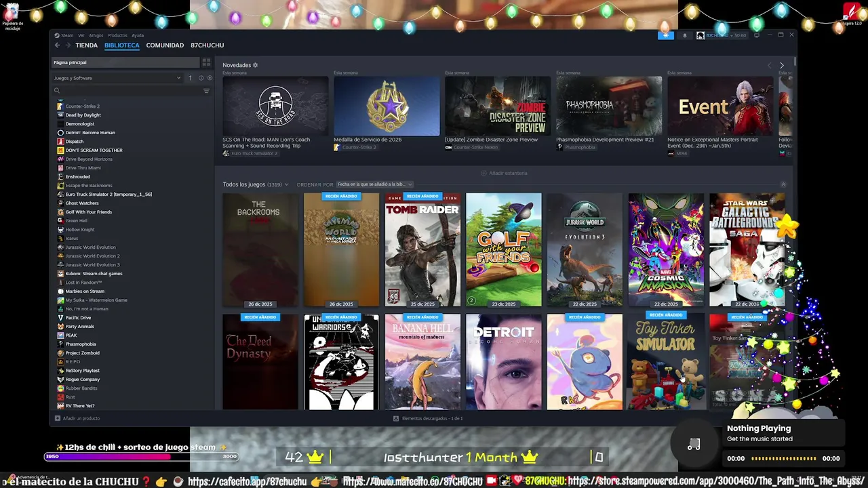Select Project Zomboid in library list
This screenshot has width=868, height=488.
tap(82, 353)
